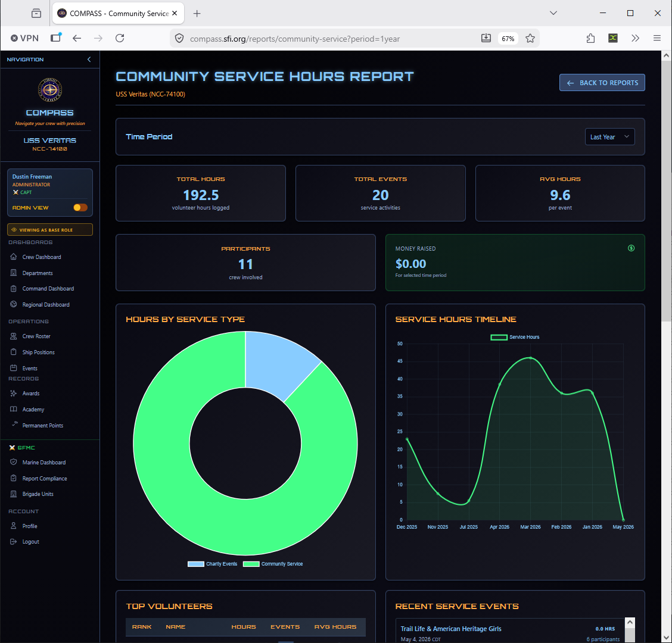
Task: Open the Last Year time period dropdown
Action: click(x=609, y=137)
